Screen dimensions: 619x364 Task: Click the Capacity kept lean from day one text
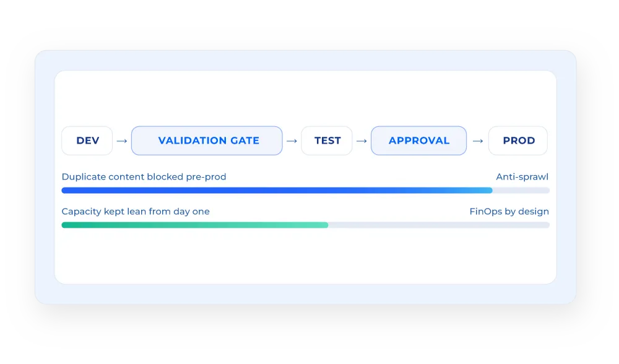pyautogui.click(x=136, y=212)
